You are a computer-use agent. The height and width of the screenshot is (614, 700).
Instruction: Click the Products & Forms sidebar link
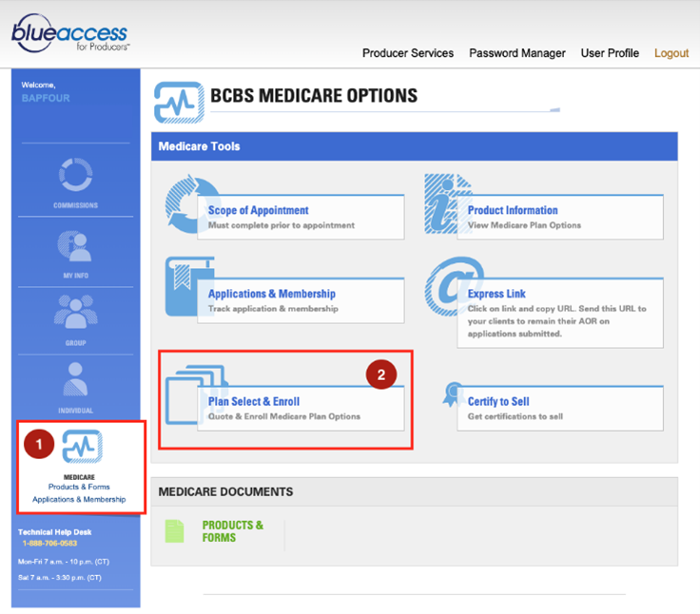click(79, 487)
